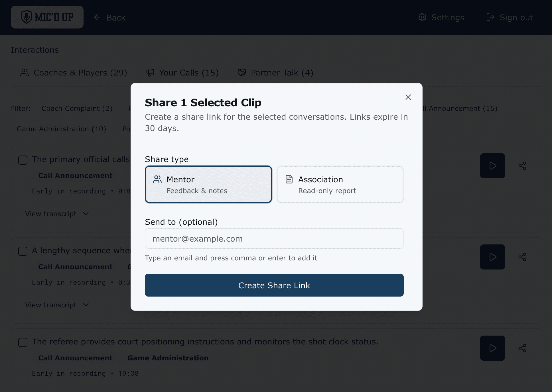Viewport: 552px width, 392px height.
Task: Select the primary official calls checkbox
Action: (23, 160)
